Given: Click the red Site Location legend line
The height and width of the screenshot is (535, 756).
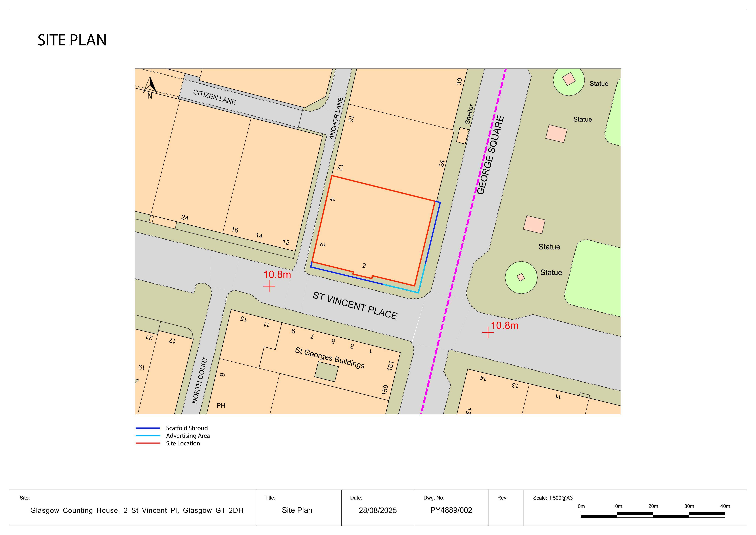Looking at the screenshot, I should 148,443.
